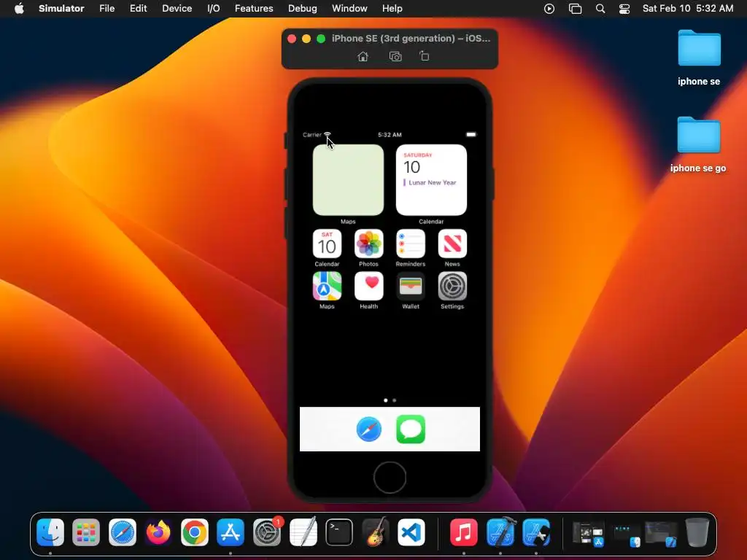Tap the iPhone physical home button
This screenshot has height=560, width=747.
click(x=390, y=477)
